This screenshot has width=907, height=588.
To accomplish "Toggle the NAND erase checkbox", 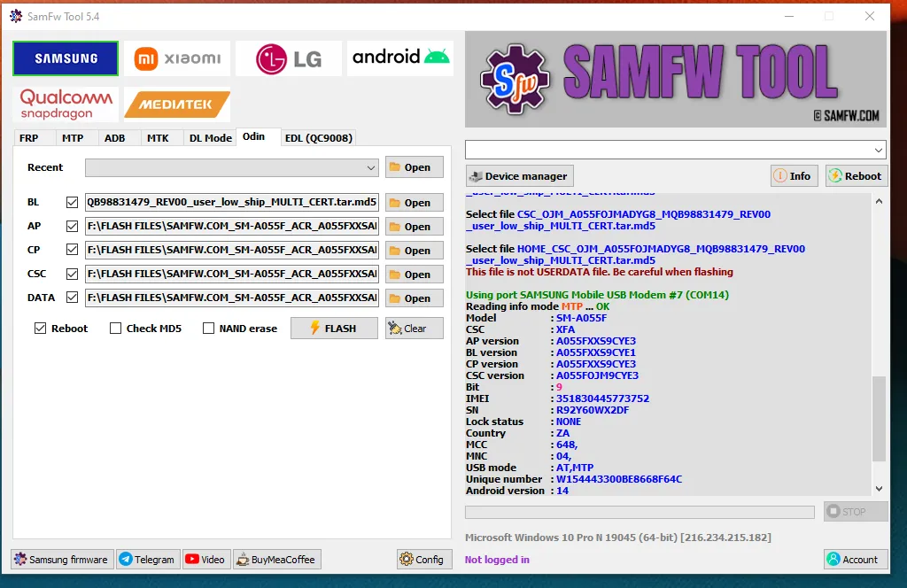I will [x=209, y=329].
